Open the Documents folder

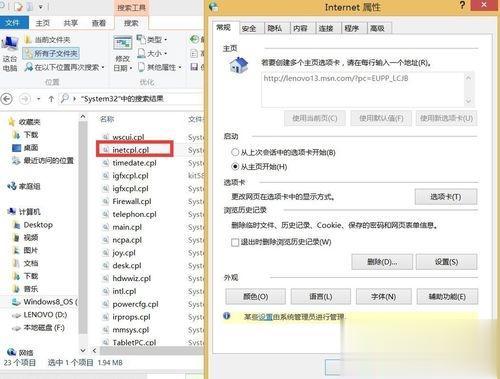pyautogui.click(x=26, y=263)
